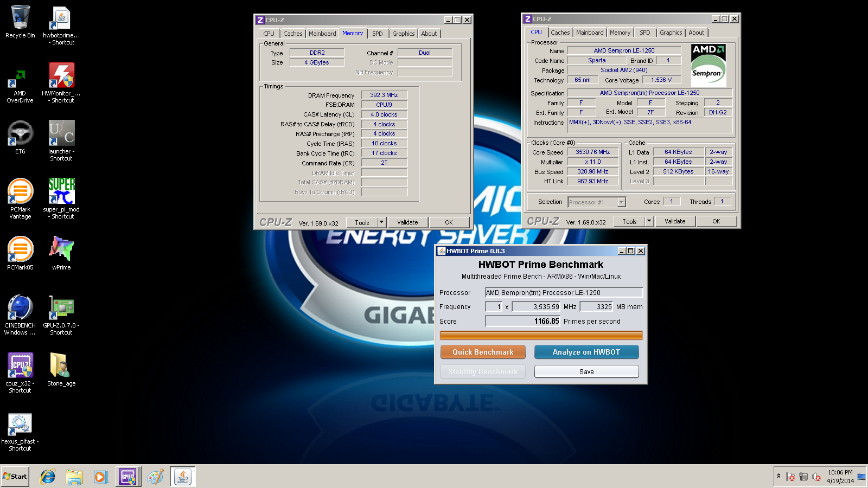Click Tools button in left CPU-Z window
This screenshot has height=488, width=868.
(x=362, y=222)
